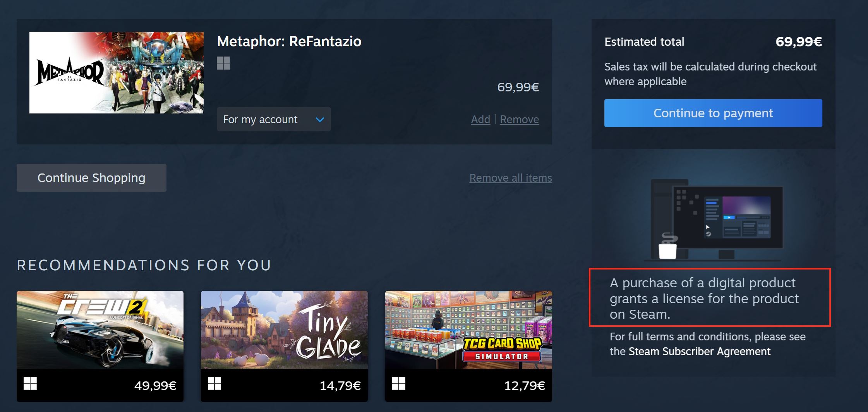Open The Crew 2 recommendation thumbnail
Viewport: 868px width, 412px height.
100,330
